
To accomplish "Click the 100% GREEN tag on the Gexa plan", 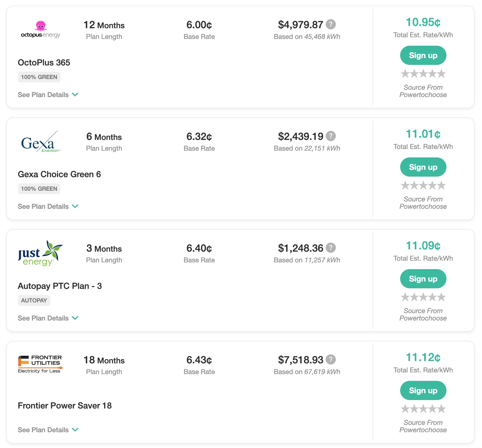I will (x=39, y=189).
